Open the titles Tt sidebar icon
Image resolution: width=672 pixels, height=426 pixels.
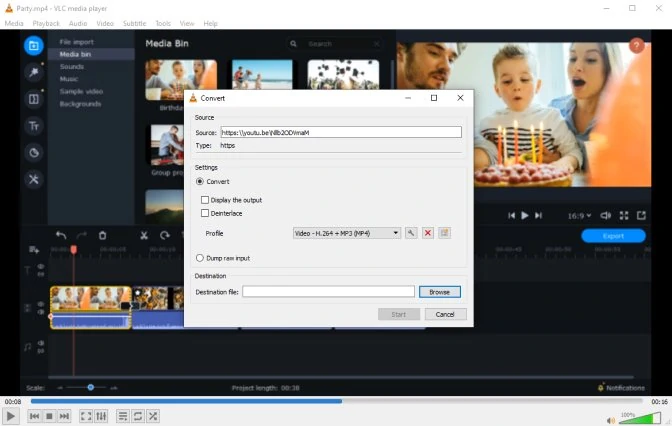point(34,126)
